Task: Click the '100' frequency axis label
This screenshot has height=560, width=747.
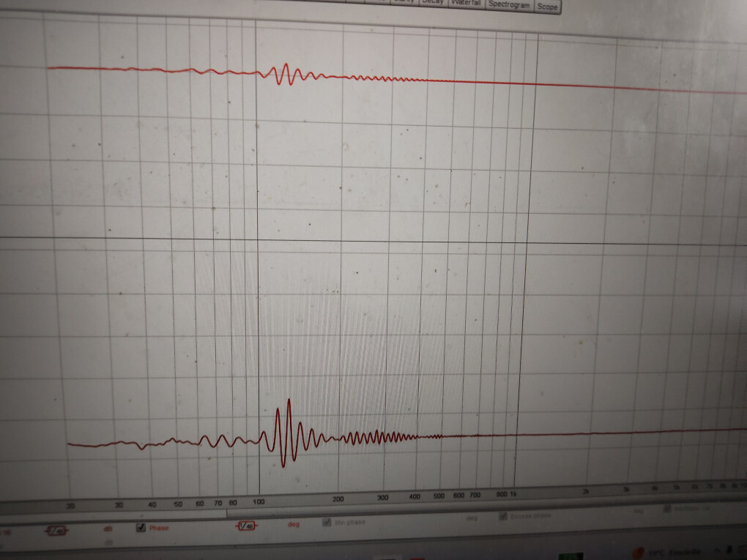Action: point(259,501)
